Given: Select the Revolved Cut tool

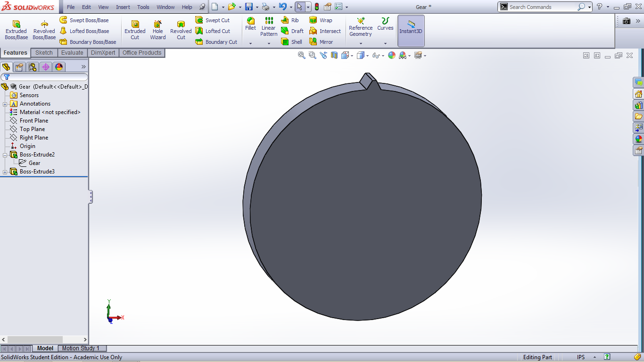Looking at the screenshot, I should pos(181,30).
